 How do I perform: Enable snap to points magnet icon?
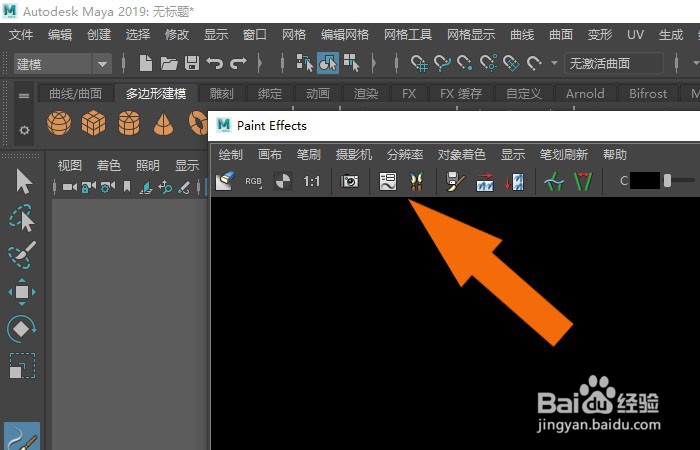[465, 63]
